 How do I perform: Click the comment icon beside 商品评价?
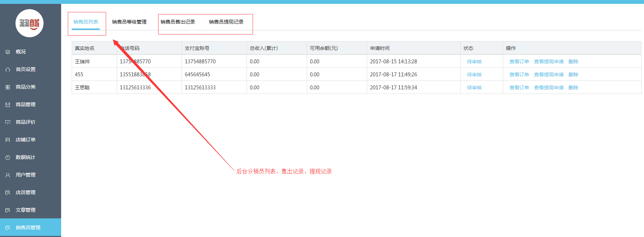pos(8,122)
